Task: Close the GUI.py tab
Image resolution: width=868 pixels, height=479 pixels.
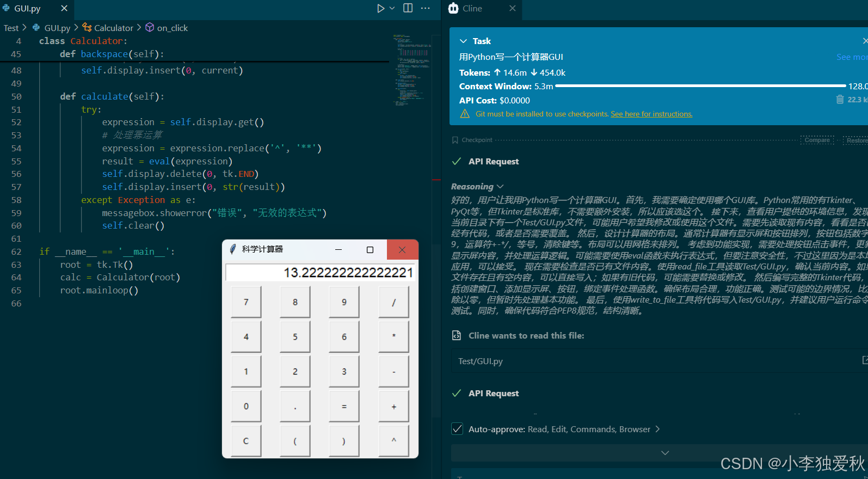Action: click(64, 9)
